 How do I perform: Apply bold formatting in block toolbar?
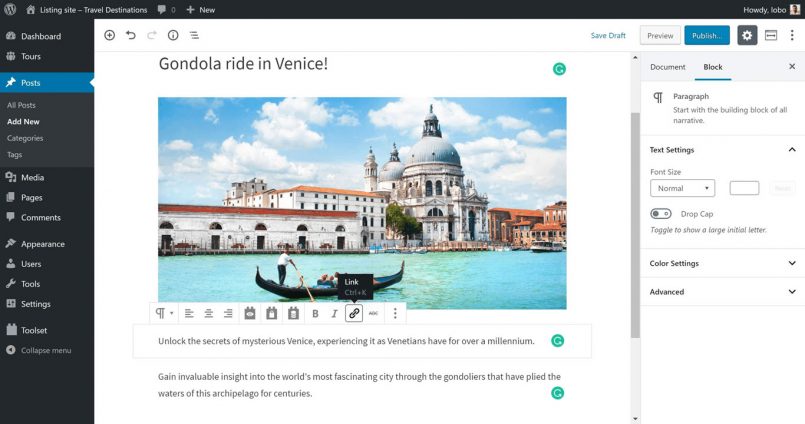tap(315, 314)
